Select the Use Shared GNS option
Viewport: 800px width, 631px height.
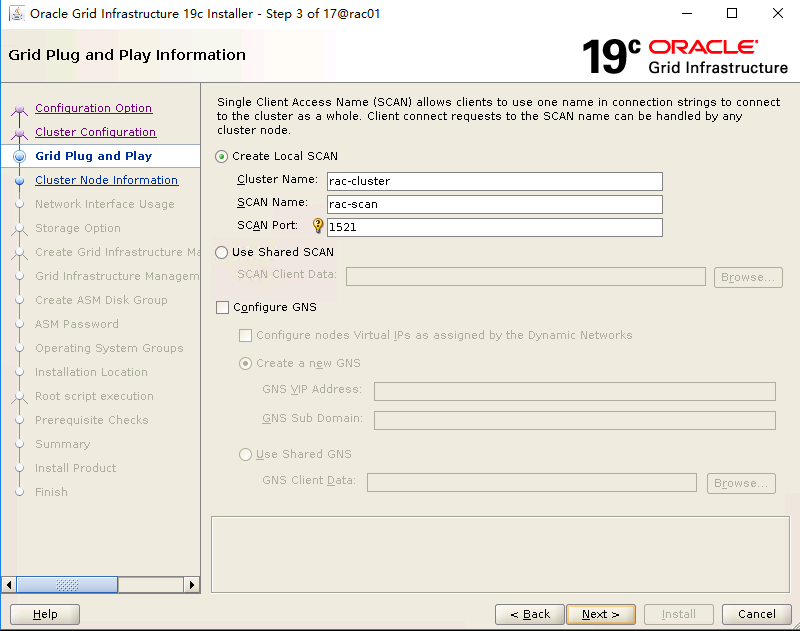point(245,455)
